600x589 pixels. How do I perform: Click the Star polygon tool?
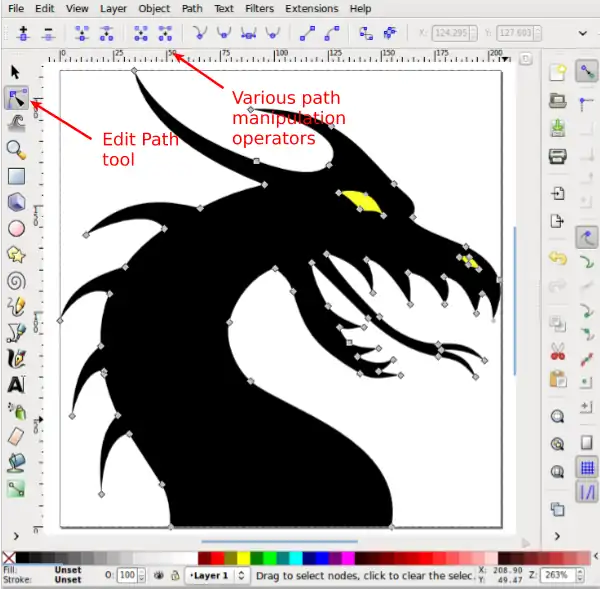pos(16,254)
